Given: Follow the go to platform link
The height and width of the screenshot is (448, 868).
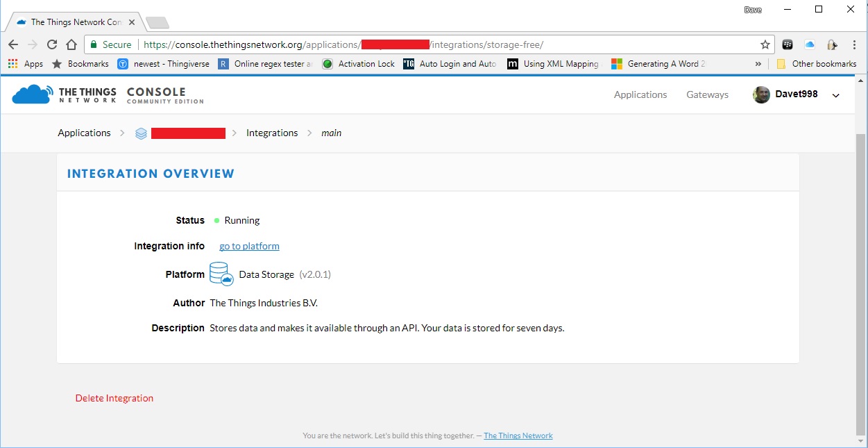Looking at the screenshot, I should (249, 246).
